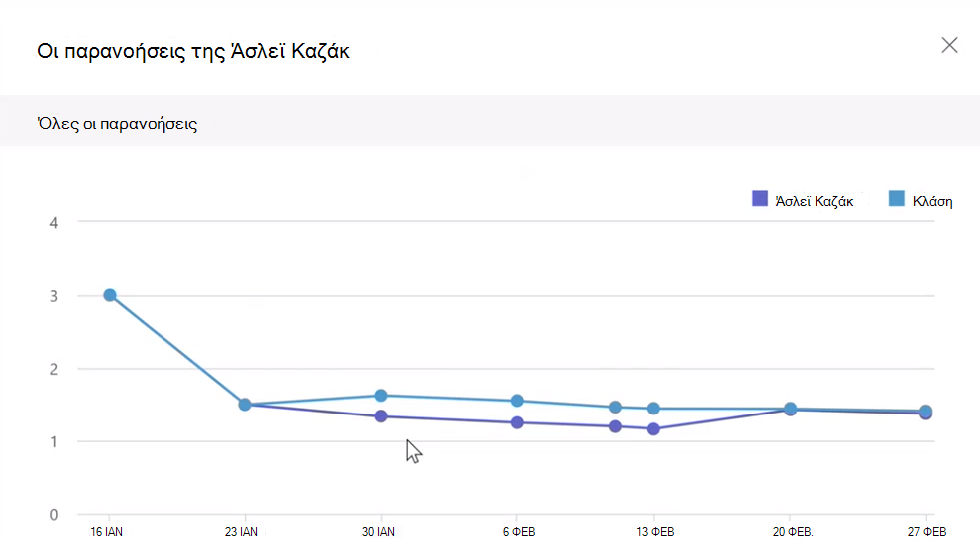Image resolution: width=980 pixels, height=552 pixels.
Task: Select the Κλάση data point at 30 ΙΑΝ
Action: [381, 396]
